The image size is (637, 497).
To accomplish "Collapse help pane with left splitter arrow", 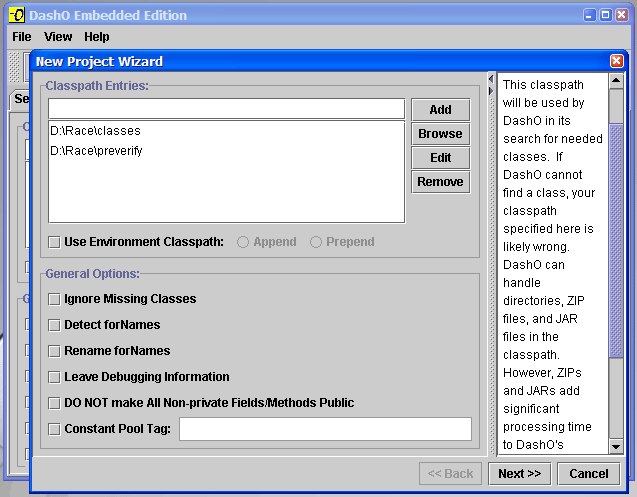I will coord(491,79).
